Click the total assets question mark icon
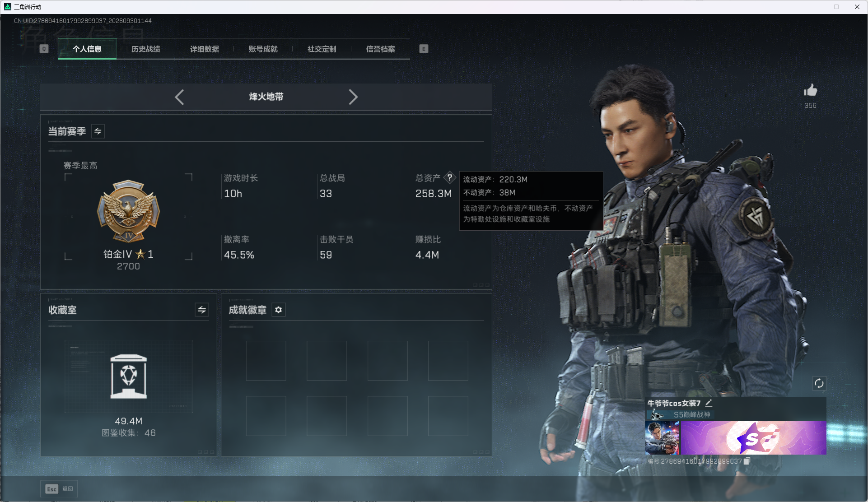This screenshot has width=868, height=502. click(449, 177)
